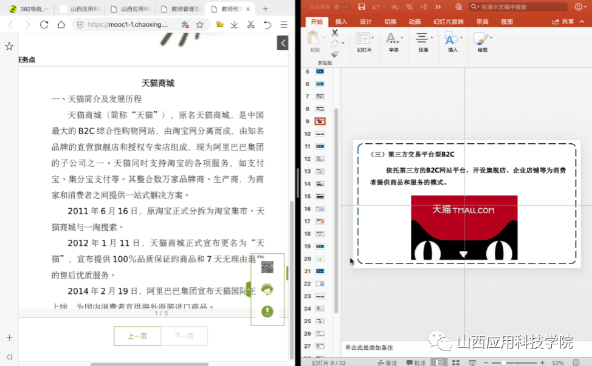Click the Cut scissors icon
The width and height of the screenshot is (592, 366).
(x=335, y=33)
